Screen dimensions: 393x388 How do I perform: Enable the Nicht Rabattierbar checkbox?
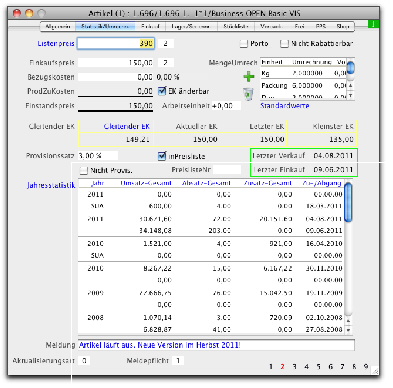(x=284, y=44)
